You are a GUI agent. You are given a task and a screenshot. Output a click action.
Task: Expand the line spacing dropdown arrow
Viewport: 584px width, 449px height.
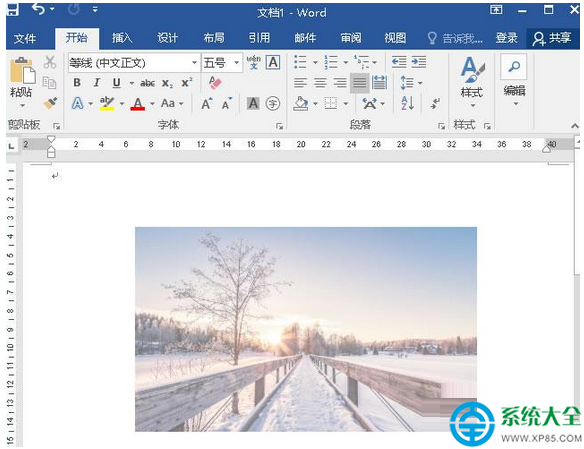(420, 83)
